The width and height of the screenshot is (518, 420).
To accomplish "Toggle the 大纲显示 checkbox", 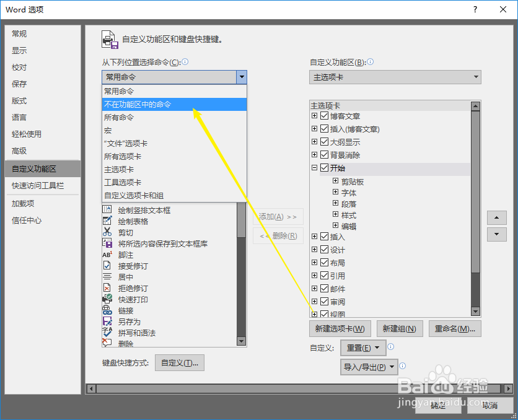I will [x=325, y=142].
